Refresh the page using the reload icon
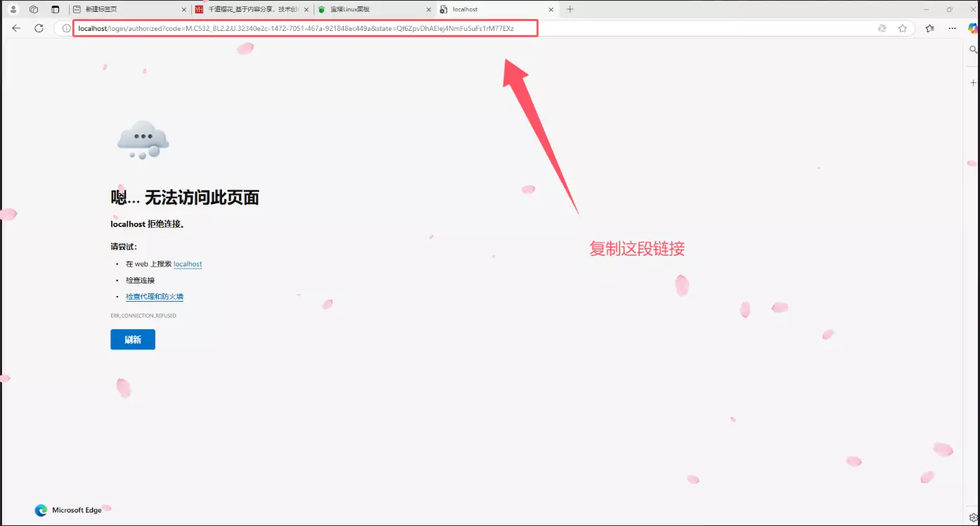Image resolution: width=980 pixels, height=526 pixels. [x=39, y=28]
